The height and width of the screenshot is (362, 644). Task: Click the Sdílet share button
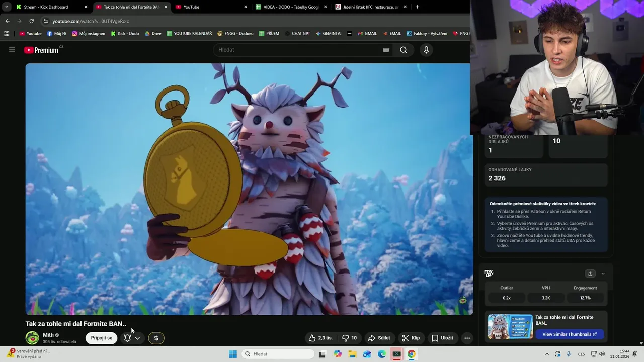(379, 338)
